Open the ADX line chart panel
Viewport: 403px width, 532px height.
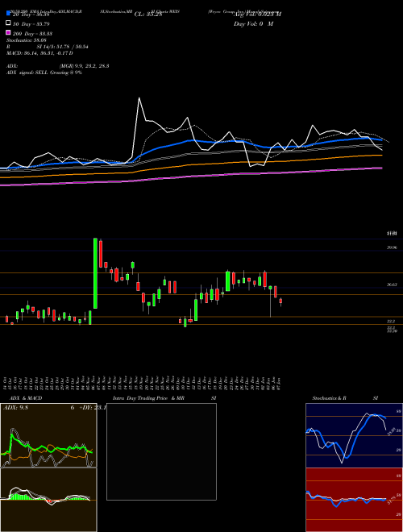point(48,435)
